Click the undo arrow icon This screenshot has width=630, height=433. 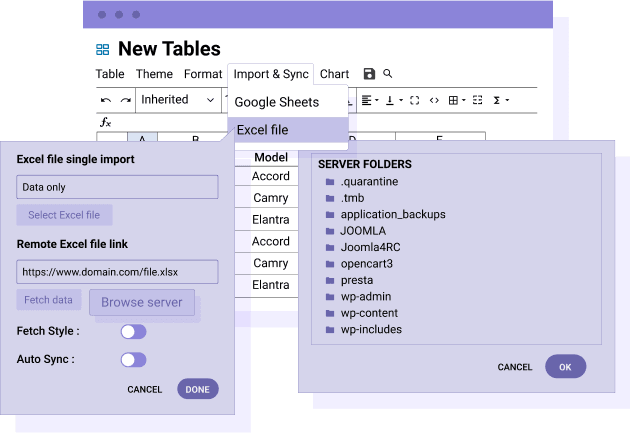coord(106,100)
